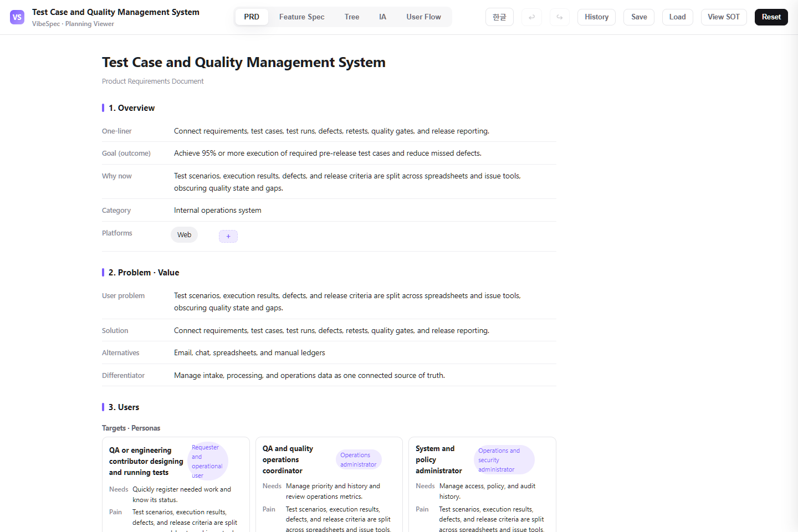This screenshot has height=532, width=798.
Task: Click the 'Platforms' row label
Action: point(117,233)
